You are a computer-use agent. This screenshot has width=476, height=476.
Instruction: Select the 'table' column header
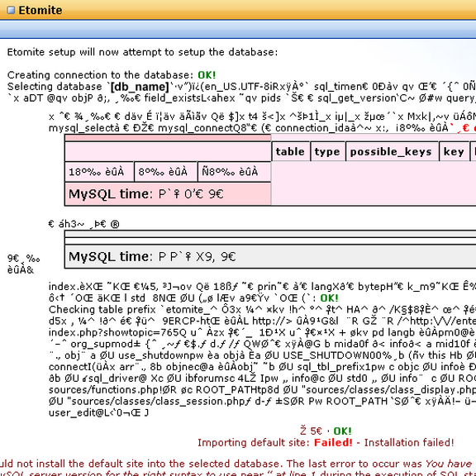click(290, 151)
